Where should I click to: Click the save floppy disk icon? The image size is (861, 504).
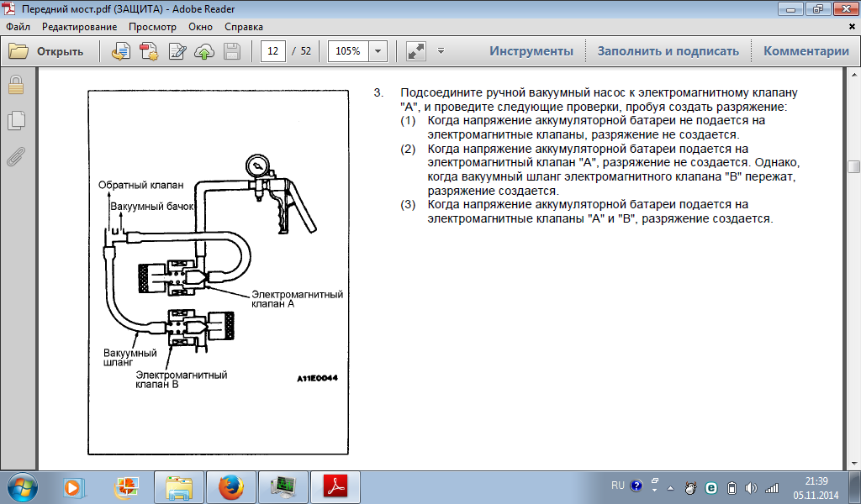point(232,51)
